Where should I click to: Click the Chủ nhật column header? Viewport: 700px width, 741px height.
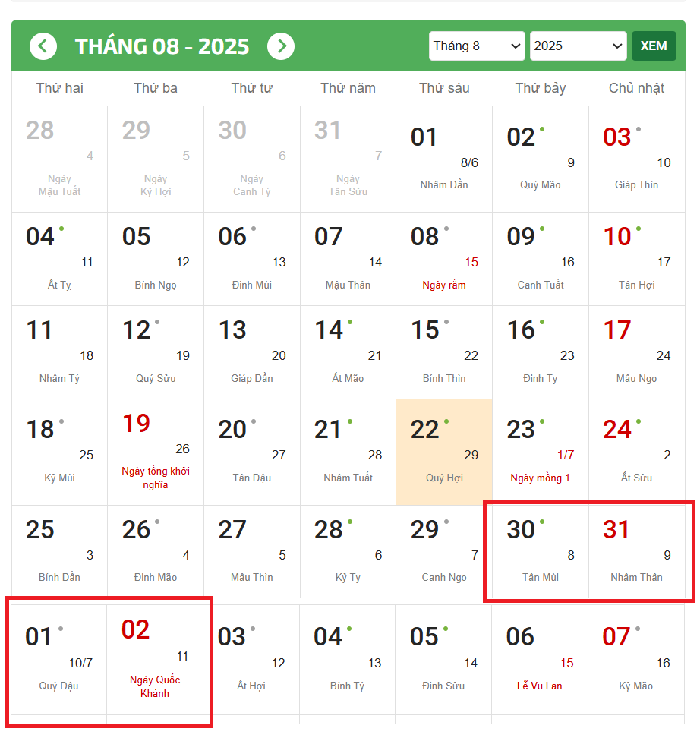pos(636,88)
